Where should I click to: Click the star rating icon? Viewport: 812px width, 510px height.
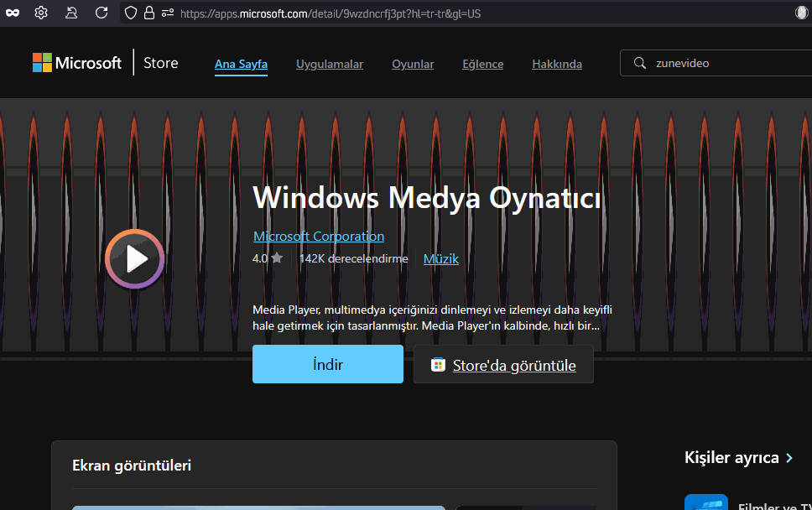click(x=277, y=258)
